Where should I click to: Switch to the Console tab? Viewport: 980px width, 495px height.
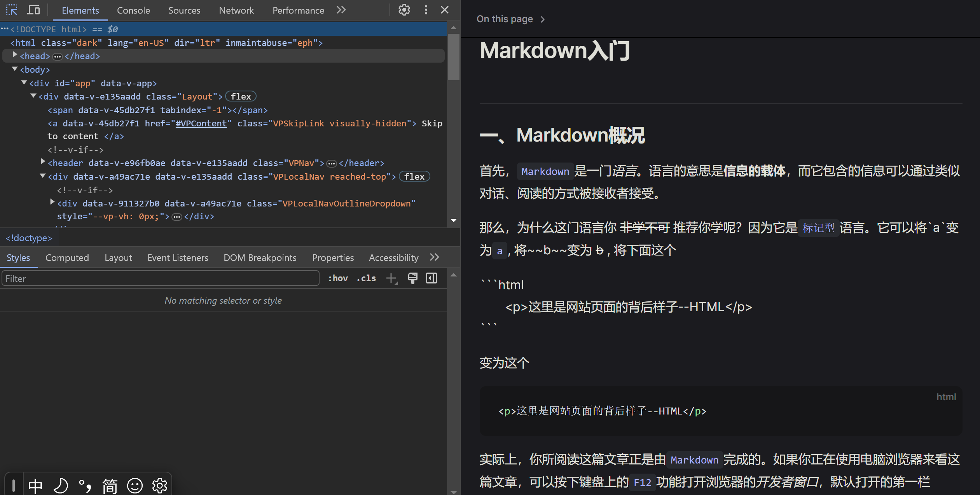click(133, 10)
